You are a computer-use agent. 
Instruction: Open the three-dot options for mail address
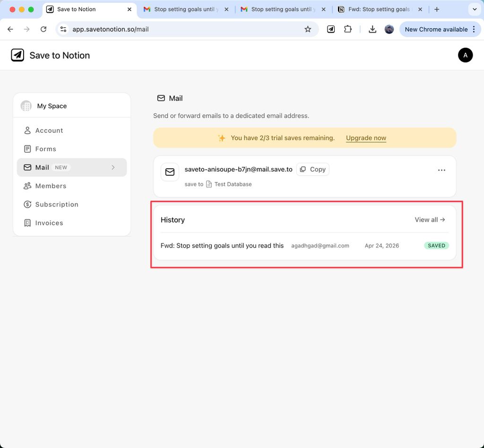click(441, 170)
